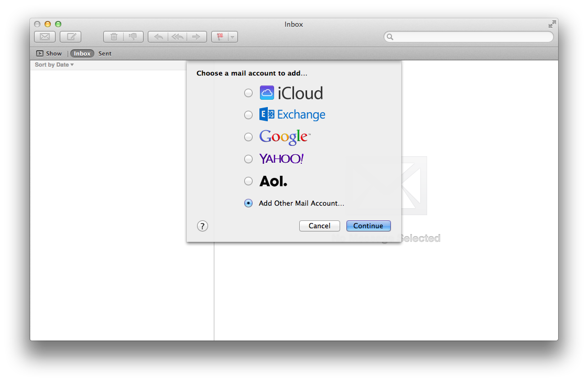The width and height of the screenshot is (588, 382).
Task: Click the Reply All double-arrow icon
Action: point(177,37)
